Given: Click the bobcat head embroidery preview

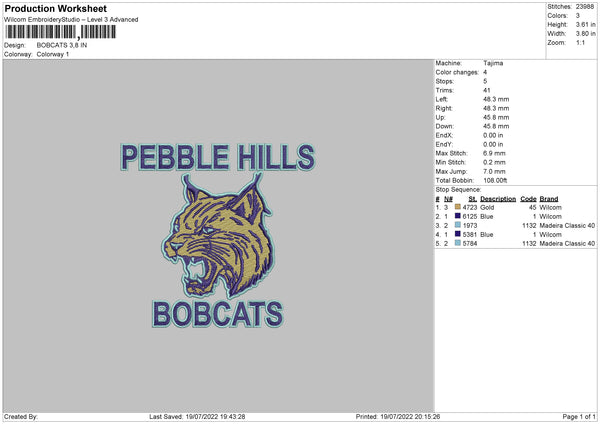Looking at the screenshot, I should (217, 236).
